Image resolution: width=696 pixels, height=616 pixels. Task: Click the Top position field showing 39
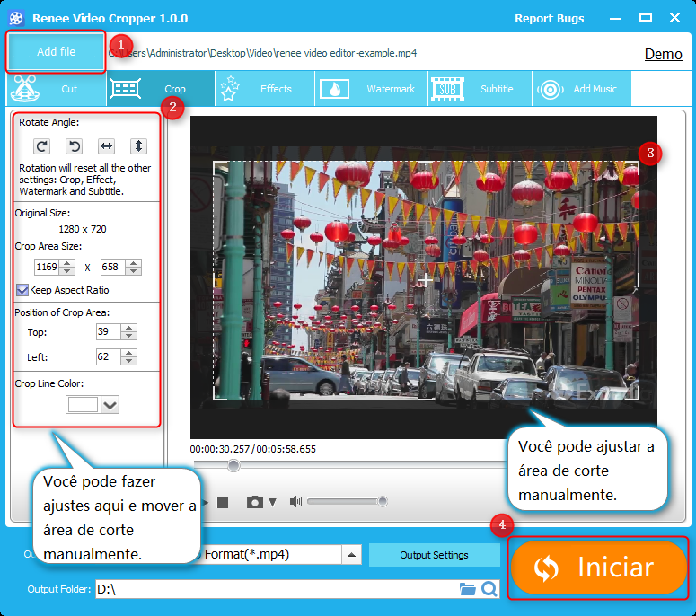(109, 332)
